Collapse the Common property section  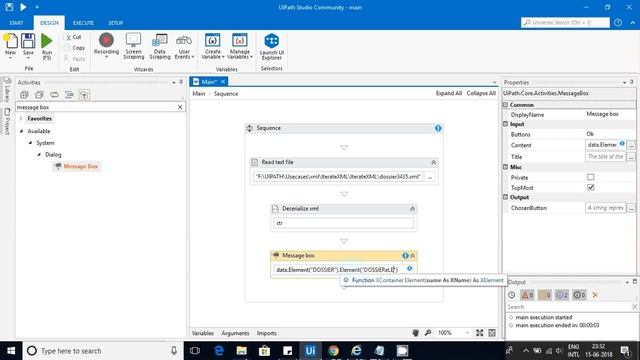point(505,105)
